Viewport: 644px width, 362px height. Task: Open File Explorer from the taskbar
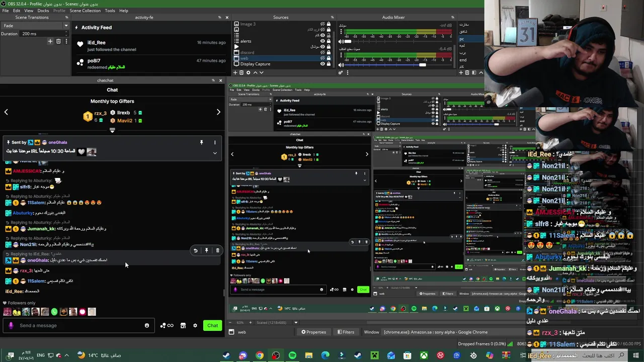309,355
